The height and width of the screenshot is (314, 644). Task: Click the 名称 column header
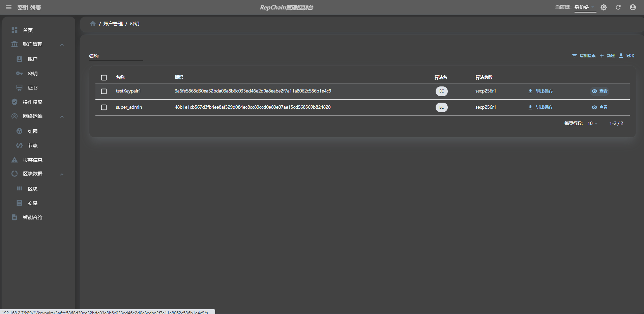pos(120,77)
